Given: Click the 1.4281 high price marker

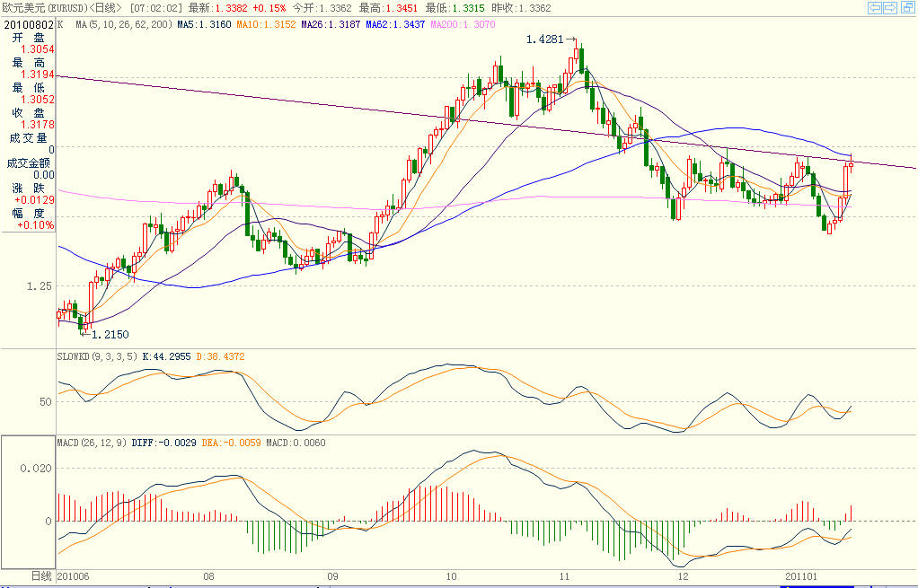Looking at the screenshot, I should pyautogui.click(x=544, y=39).
